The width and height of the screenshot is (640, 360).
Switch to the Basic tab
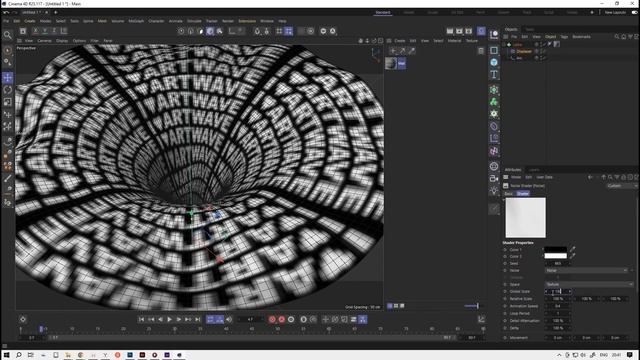pyautogui.click(x=509, y=193)
